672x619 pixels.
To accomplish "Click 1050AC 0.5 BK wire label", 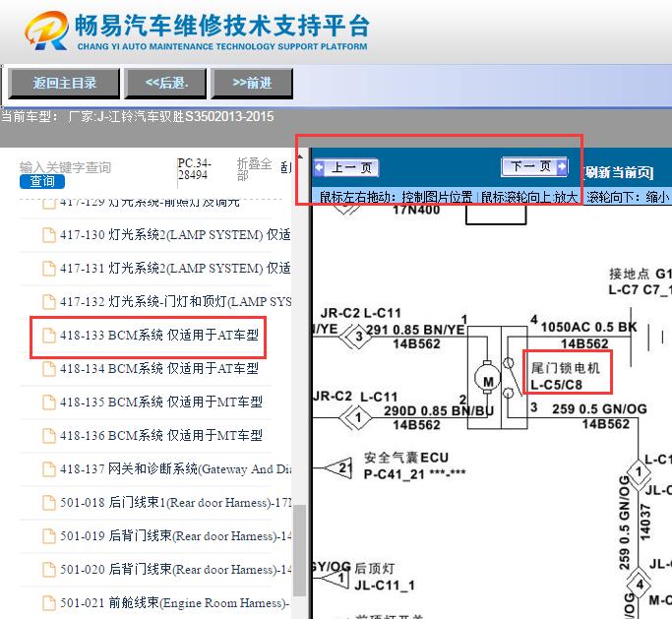I will coord(588,327).
